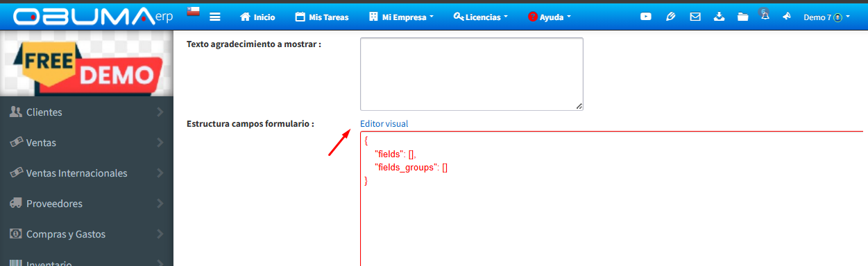Image resolution: width=868 pixels, height=266 pixels.
Task: Click the Editor visual link
Action: click(384, 124)
